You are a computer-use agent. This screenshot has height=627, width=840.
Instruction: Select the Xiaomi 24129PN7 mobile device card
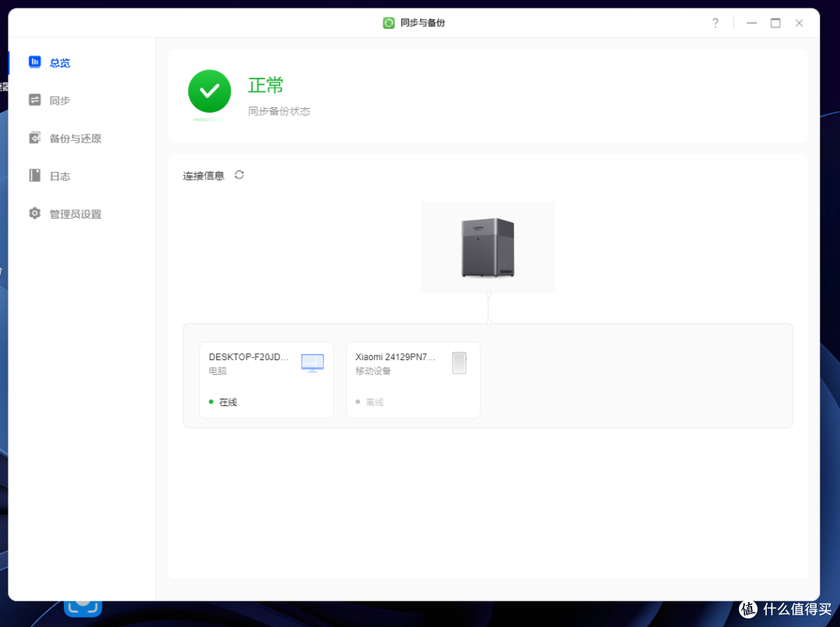pyautogui.click(x=413, y=380)
